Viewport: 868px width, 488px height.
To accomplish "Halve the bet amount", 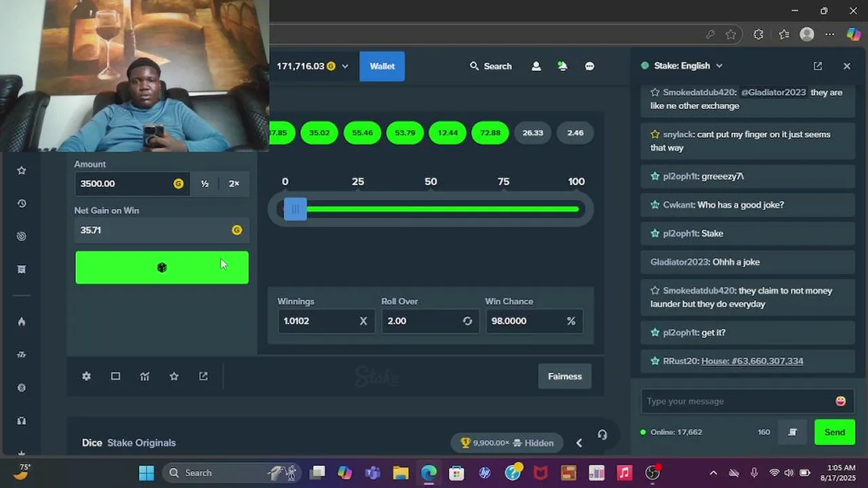I will click(x=205, y=184).
